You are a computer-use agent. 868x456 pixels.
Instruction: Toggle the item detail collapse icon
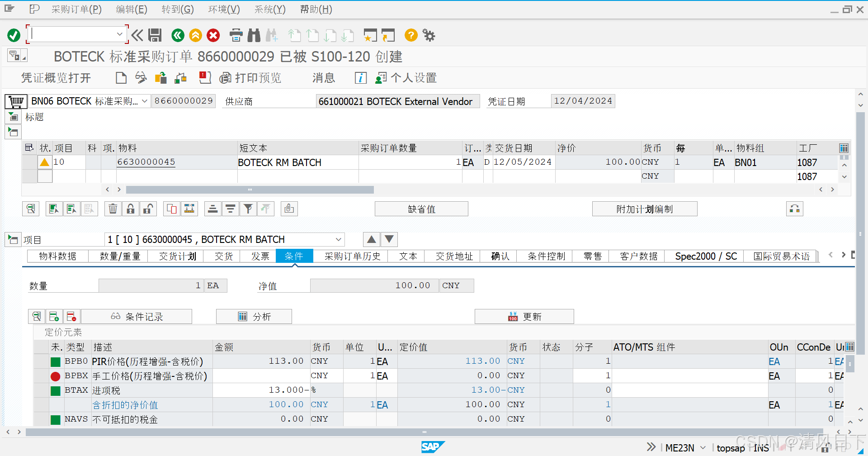pyautogui.click(x=13, y=239)
